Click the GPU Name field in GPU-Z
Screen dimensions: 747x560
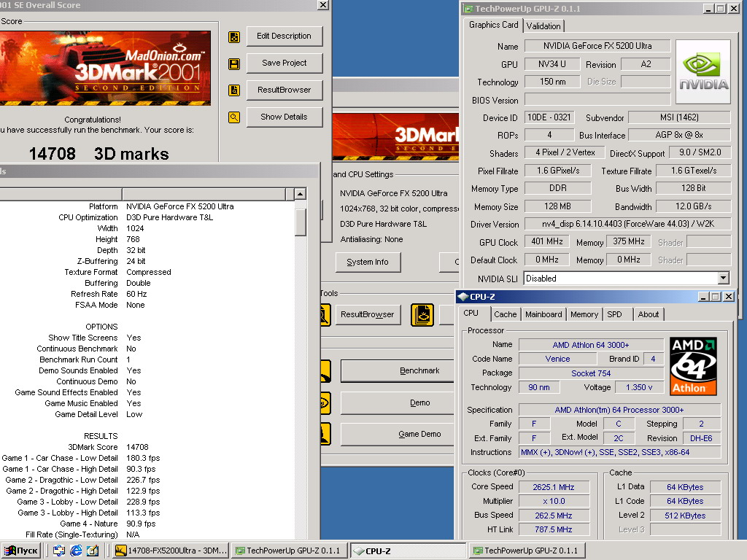tap(597, 46)
